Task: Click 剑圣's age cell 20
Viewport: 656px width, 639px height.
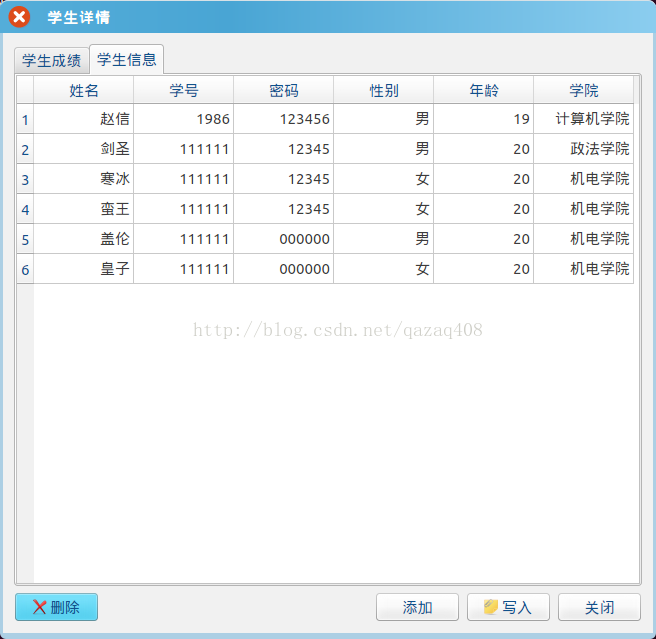Action: pyautogui.click(x=483, y=149)
